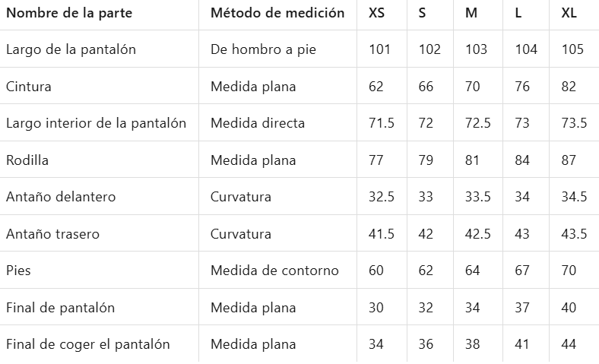Select the "Cintura" row label
The image size is (599, 364).
pyautogui.click(x=29, y=87)
